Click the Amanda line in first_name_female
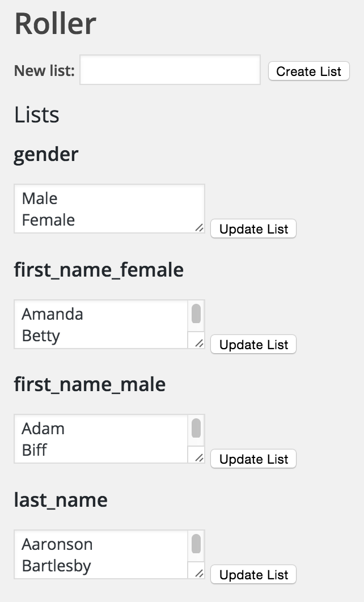This screenshot has width=364, height=602. 52,314
